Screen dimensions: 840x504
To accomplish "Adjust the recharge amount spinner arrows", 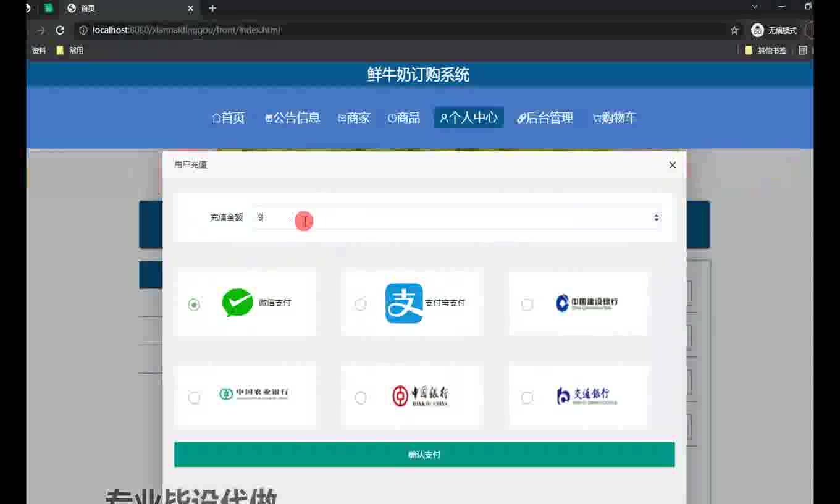I will pos(656,217).
